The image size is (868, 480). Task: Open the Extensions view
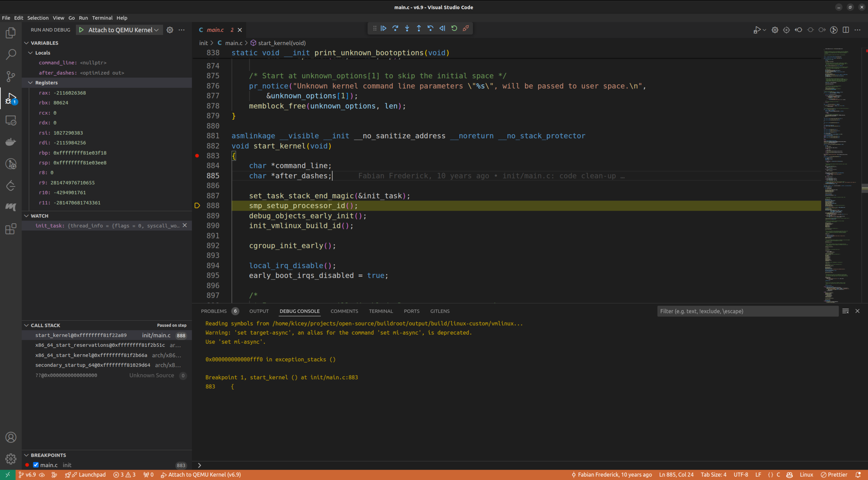point(11,229)
